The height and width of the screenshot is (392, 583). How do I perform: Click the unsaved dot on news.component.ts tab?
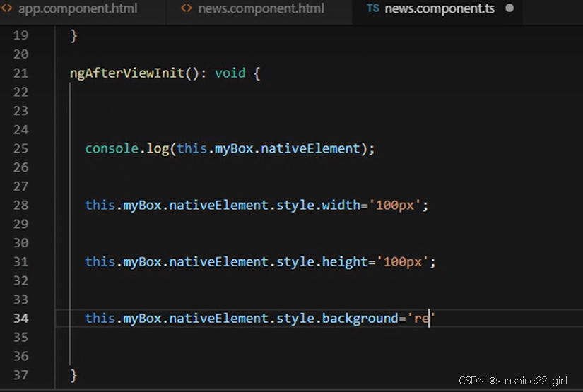click(510, 8)
